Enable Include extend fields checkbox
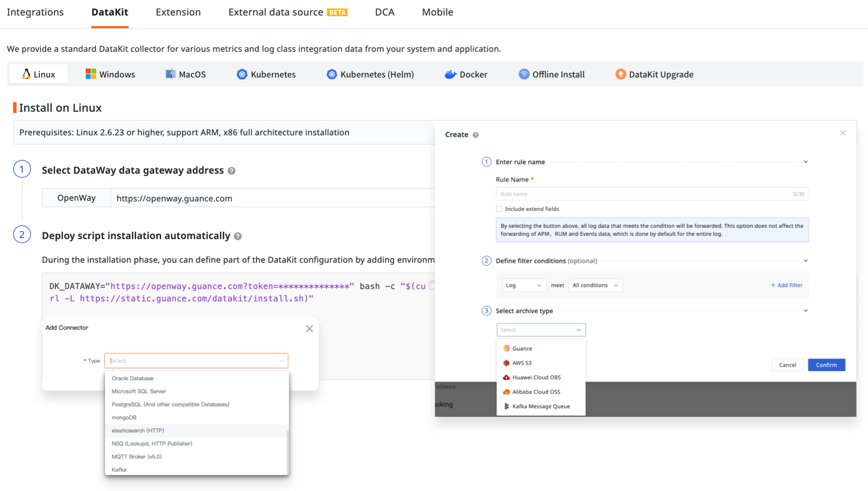The height and width of the screenshot is (491, 868). [499, 209]
